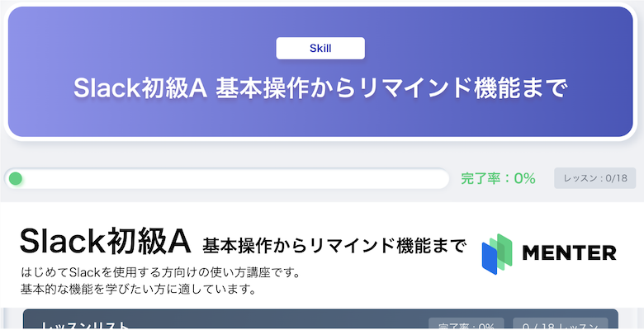The image size is (644, 330).
Task: Click description line はじめてSlackを使用する方向けの使い方講座です
Action: point(161,272)
